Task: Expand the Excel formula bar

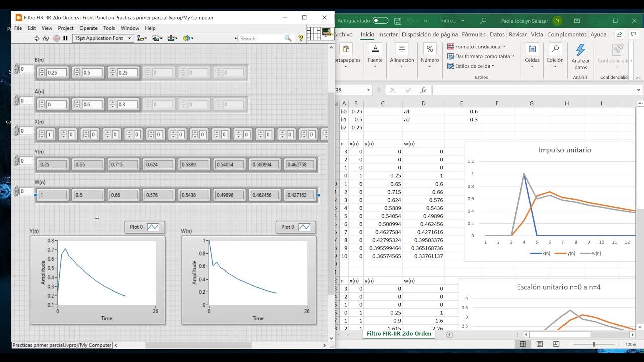Action: coord(639,90)
